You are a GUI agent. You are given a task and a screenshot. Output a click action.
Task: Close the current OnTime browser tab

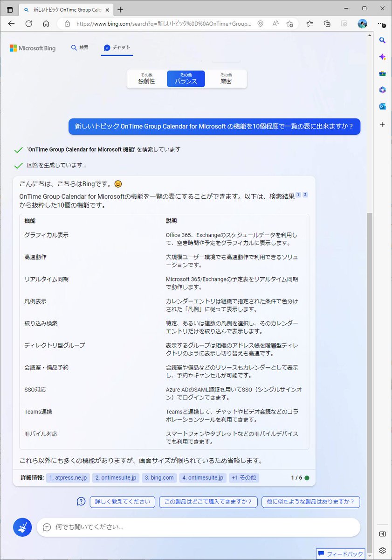pos(107,9)
